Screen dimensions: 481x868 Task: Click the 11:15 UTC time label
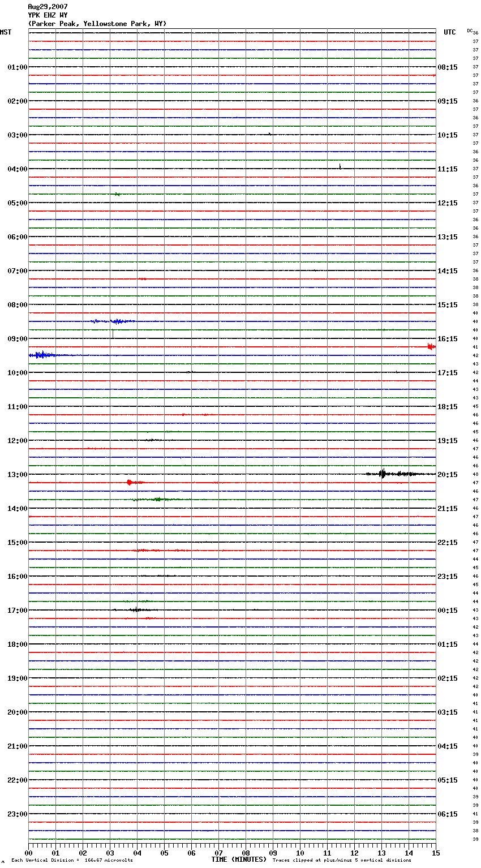pos(448,169)
